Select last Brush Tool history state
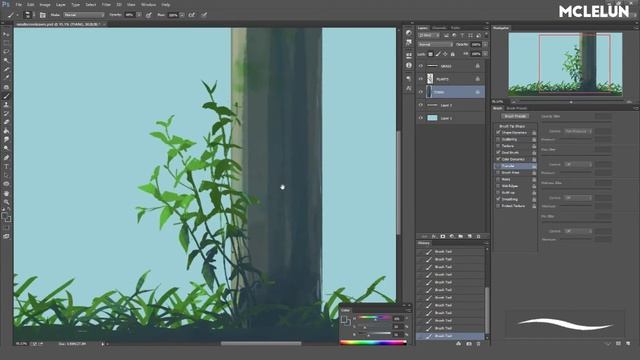Viewport: 640px width, 360px height. [x=451, y=336]
